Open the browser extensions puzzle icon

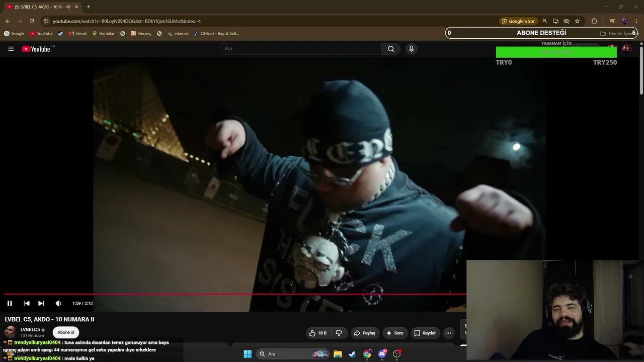tap(594, 21)
